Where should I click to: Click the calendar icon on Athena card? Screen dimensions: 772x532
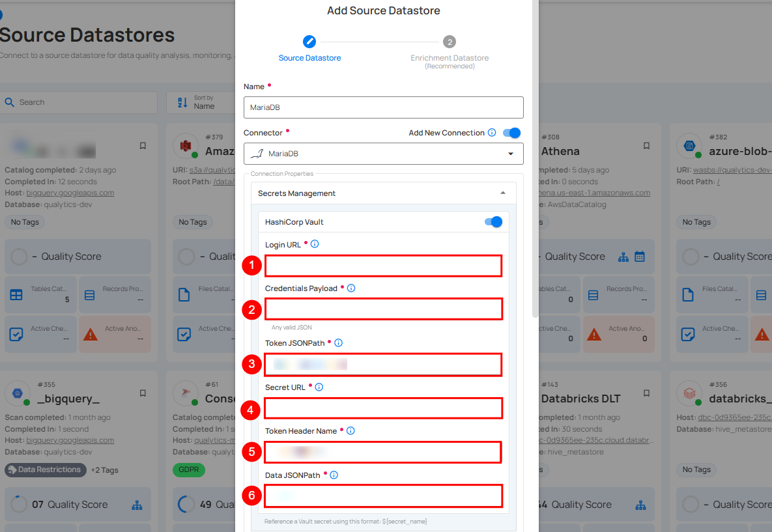click(x=640, y=257)
